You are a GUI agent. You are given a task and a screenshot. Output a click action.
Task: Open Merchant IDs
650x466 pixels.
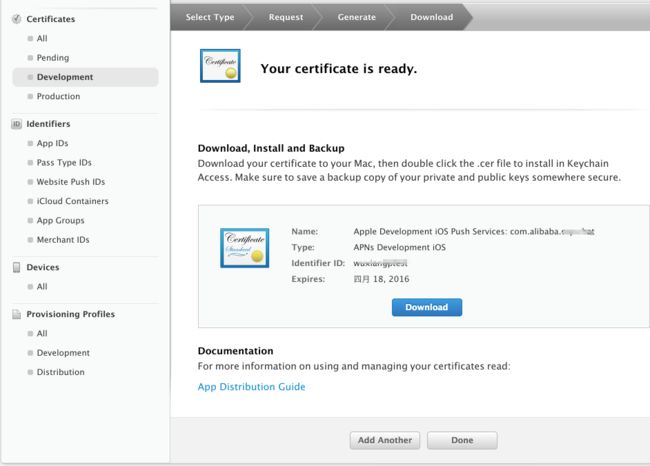[x=63, y=240]
